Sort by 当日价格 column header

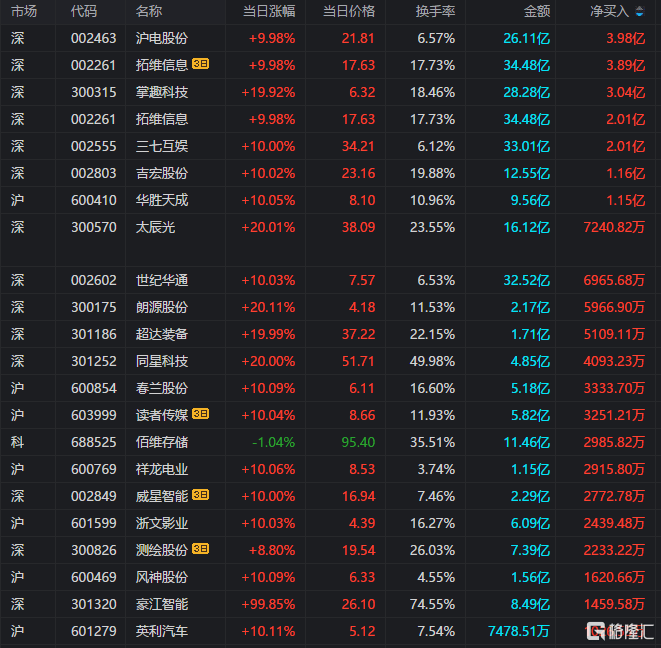point(349,11)
